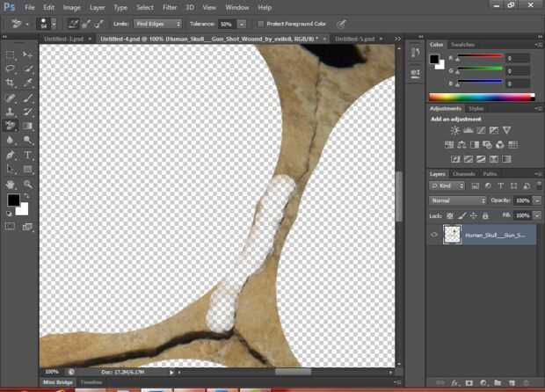Open the Fill slider arrow
Viewport: 545px width, 392px height.
tap(538, 215)
